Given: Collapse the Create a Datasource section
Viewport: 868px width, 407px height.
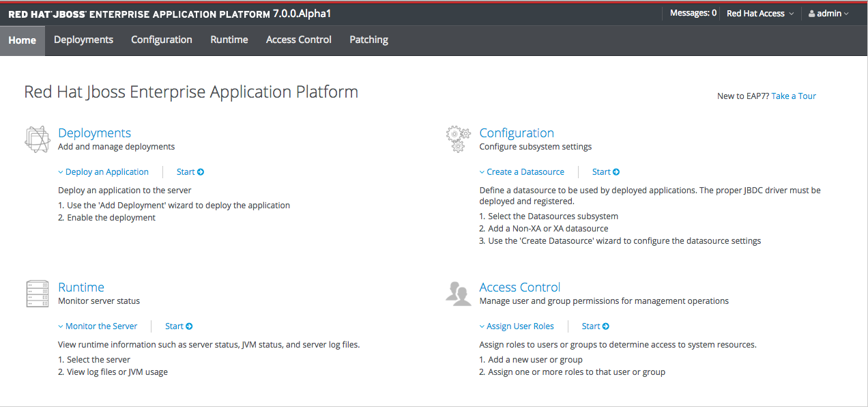Looking at the screenshot, I should 522,172.
